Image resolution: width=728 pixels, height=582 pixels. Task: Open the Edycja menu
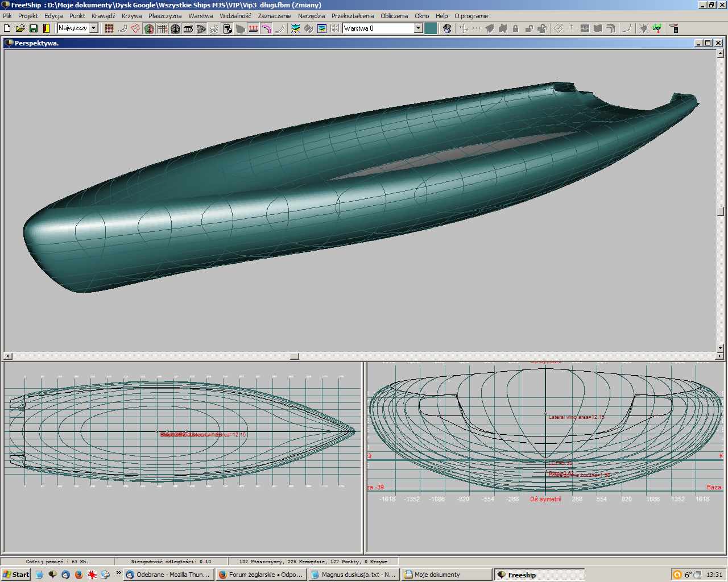click(53, 16)
